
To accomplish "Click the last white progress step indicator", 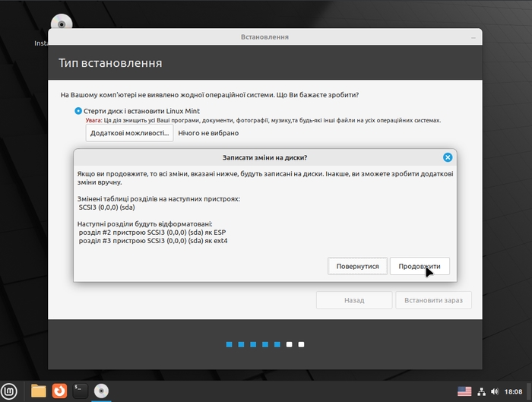I will [x=301, y=345].
